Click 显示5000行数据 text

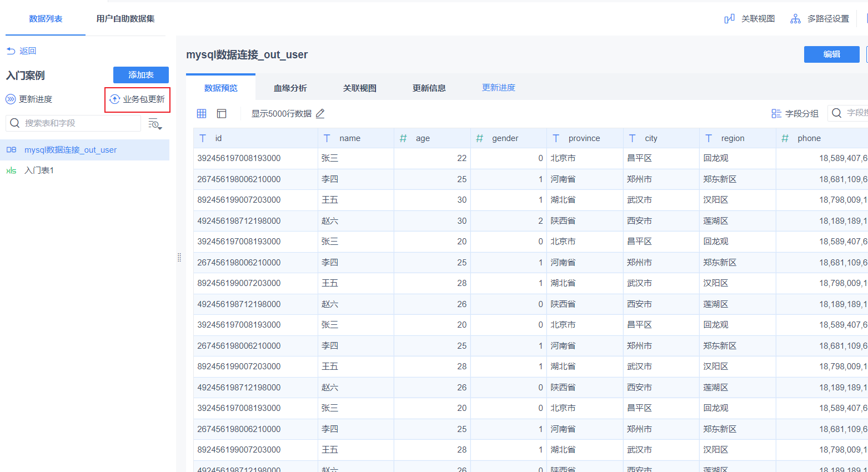tap(282, 113)
